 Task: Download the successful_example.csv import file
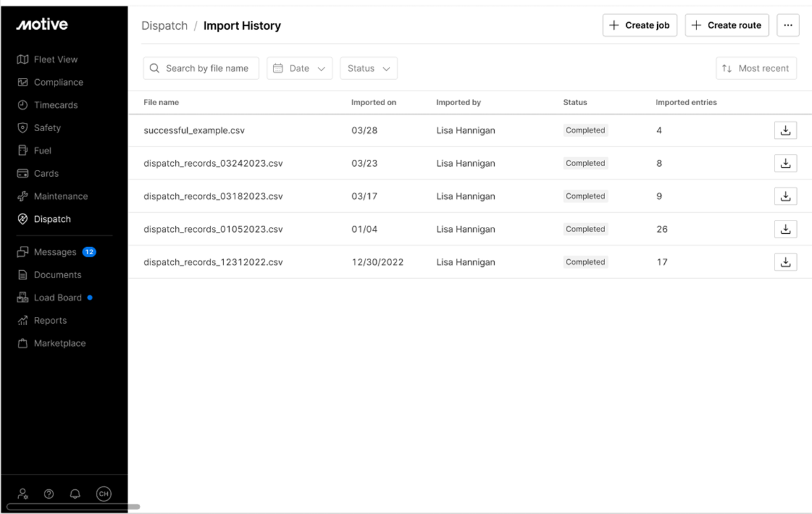tap(785, 131)
